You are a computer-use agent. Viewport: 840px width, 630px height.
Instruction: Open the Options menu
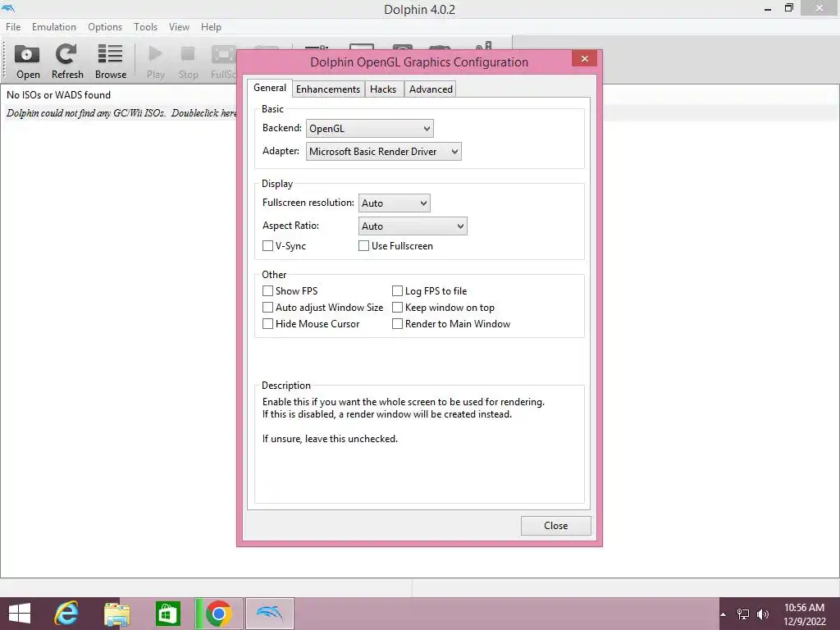point(105,27)
